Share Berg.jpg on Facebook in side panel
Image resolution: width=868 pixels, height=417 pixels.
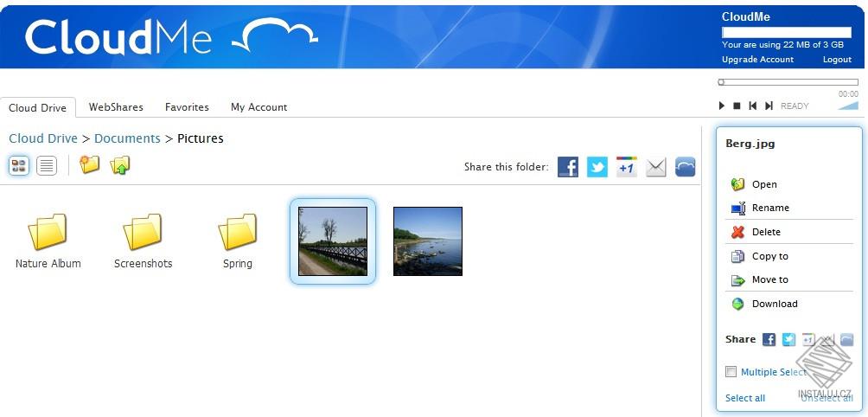769,339
